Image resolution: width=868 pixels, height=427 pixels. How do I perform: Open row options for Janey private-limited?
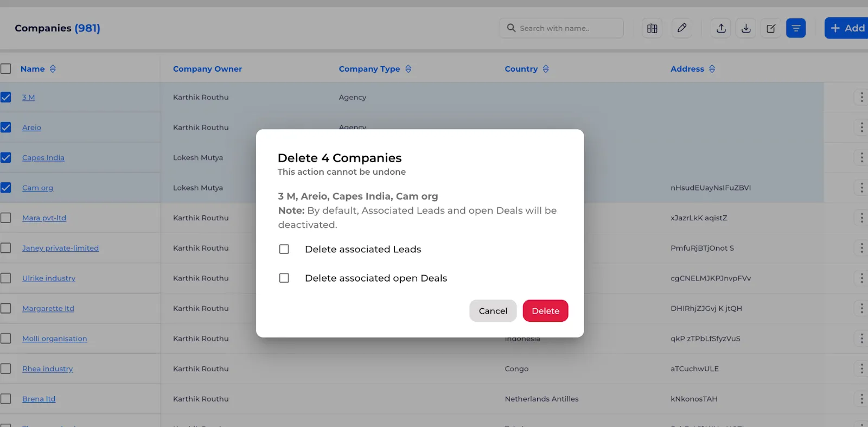[x=861, y=248]
